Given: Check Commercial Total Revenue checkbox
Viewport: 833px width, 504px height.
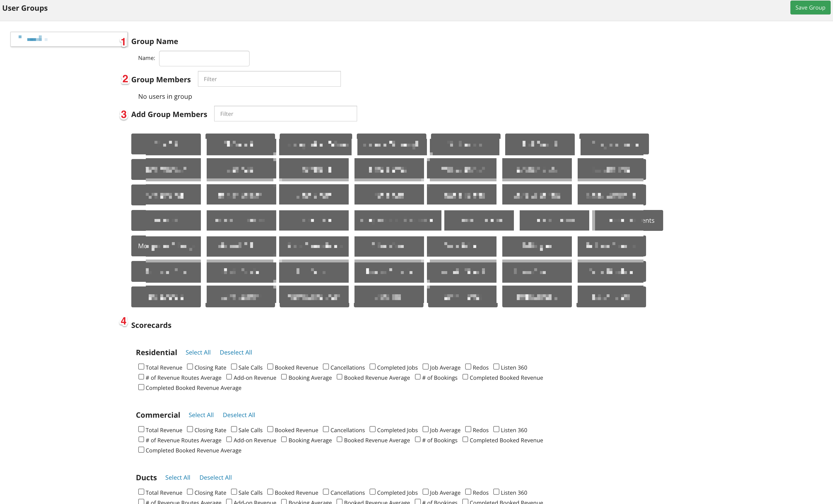Looking at the screenshot, I should (141, 429).
